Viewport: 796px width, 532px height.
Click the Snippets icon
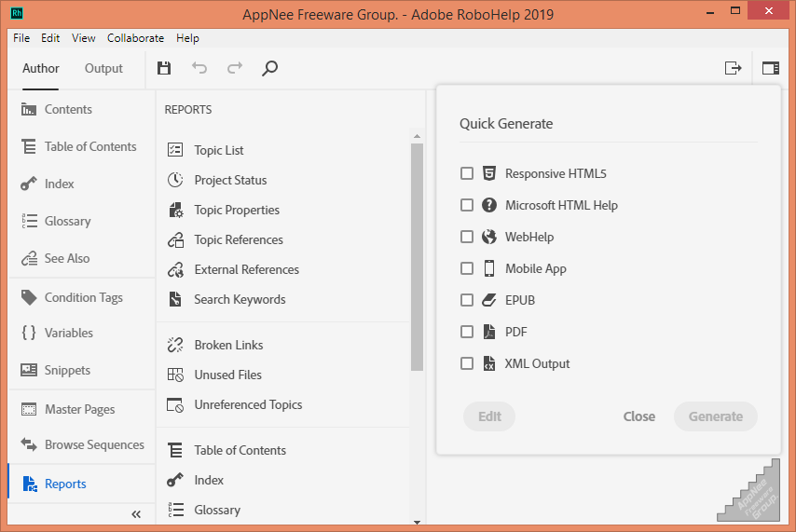click(x=29, y=370)
